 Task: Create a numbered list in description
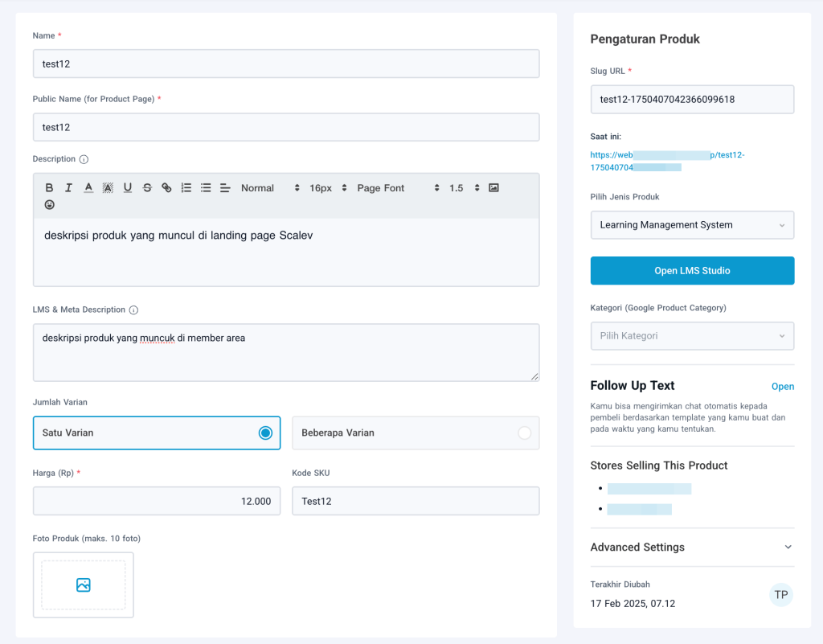click(x=186, y=188)
